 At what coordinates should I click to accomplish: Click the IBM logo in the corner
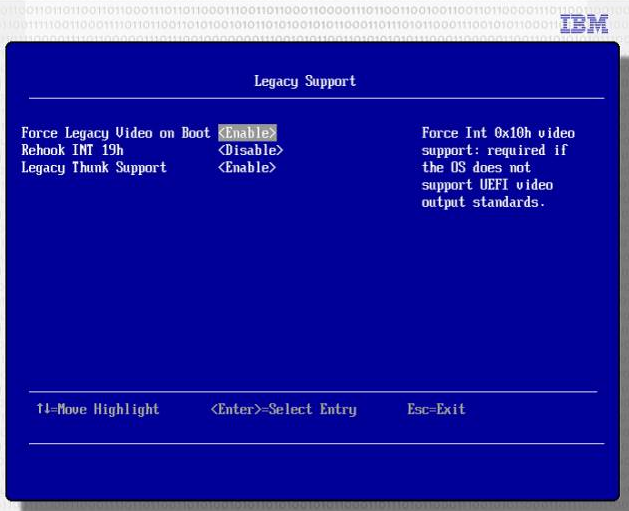click(x=584, y=24)
